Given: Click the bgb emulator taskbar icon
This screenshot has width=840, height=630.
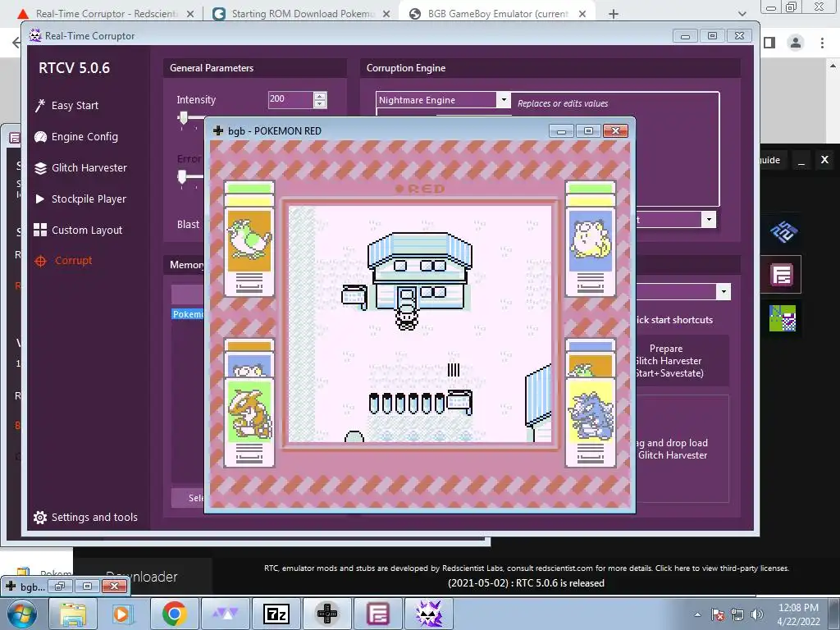Looking at the screenshot, I should tap(326, 614).
